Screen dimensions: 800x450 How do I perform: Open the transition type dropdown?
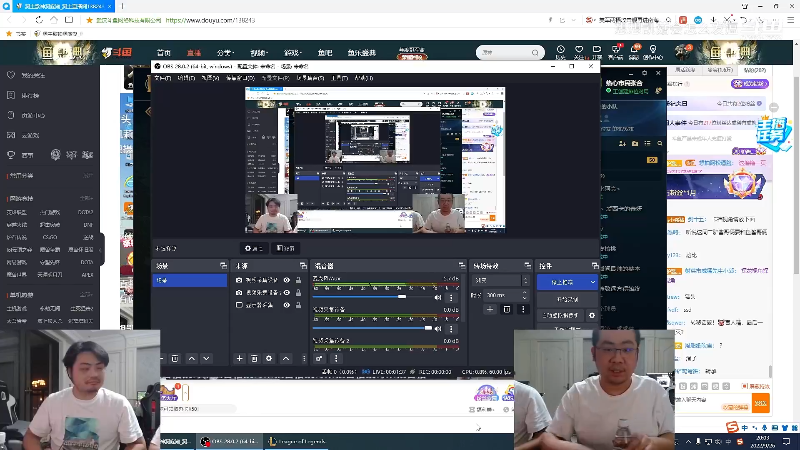501,280
